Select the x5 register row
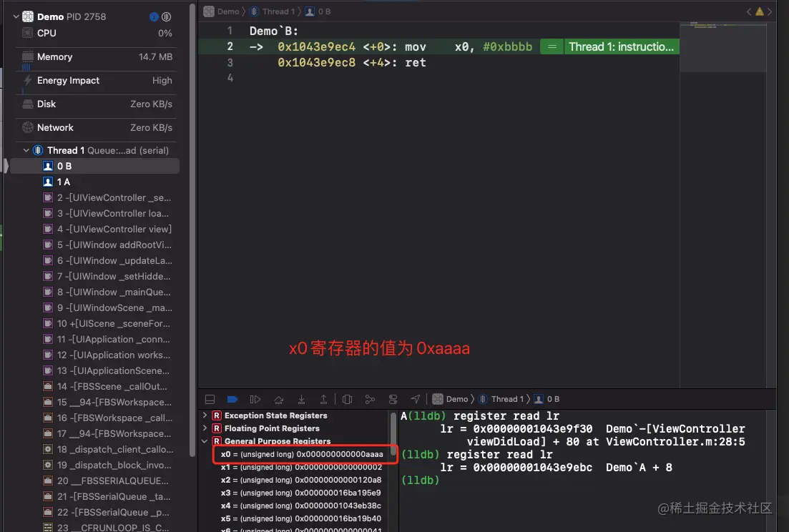The width and height of the screenshot is (789, 532). click(301, 518)
